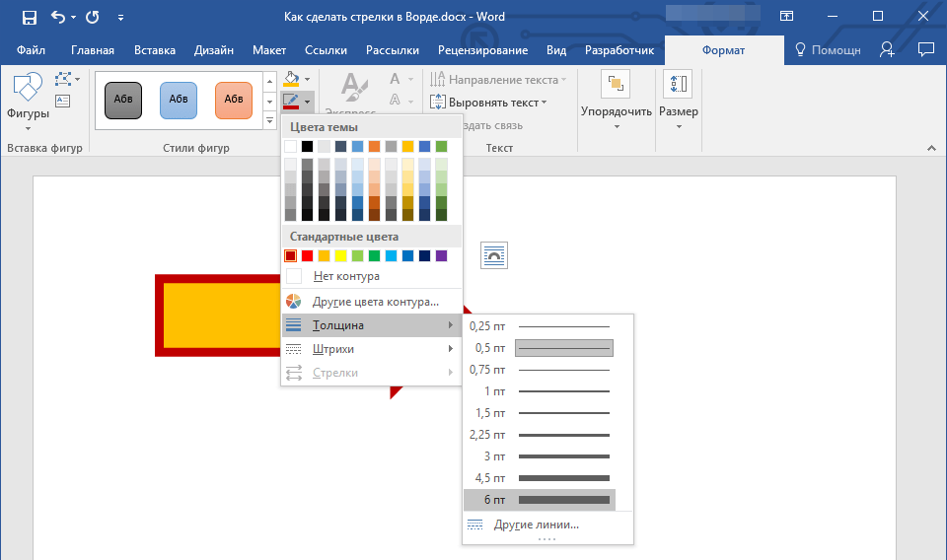The height and width of the screenshot is (560, 947).
Task: Open the Толщина submenu
Action: 372,325
